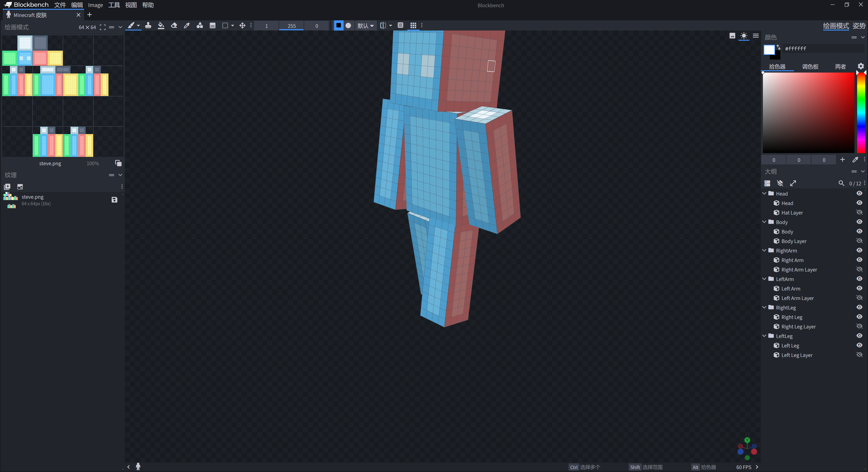Open the 帮助 menu
868x472 pixels.
click(x=148, y=5)
